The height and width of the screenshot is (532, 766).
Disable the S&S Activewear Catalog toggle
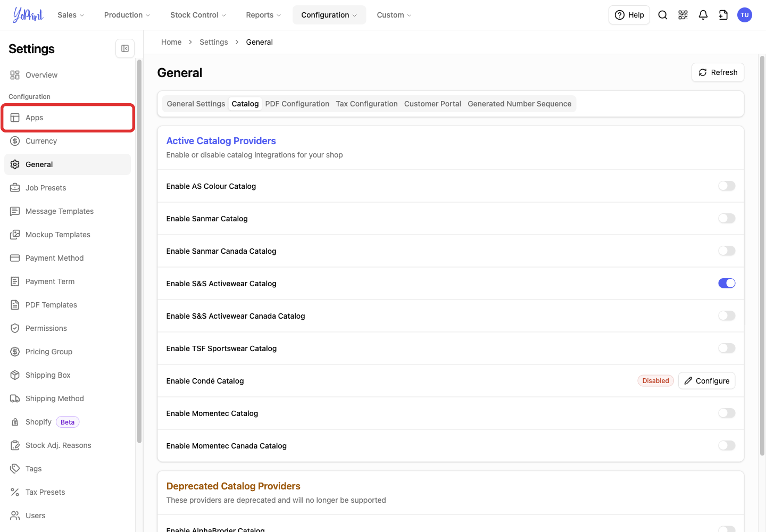[x=727, y=283]
